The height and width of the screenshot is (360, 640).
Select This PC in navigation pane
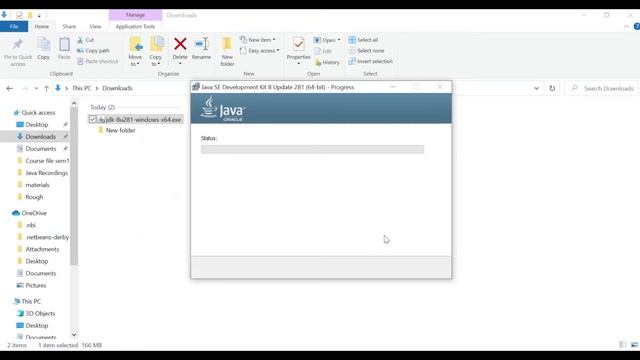tap(31, 301)
